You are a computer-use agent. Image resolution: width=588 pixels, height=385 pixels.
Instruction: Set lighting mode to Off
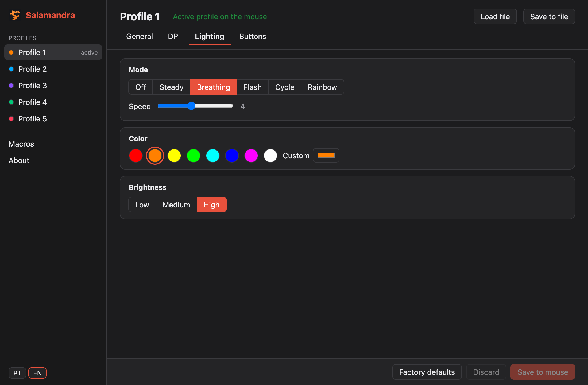coord(141,87)
